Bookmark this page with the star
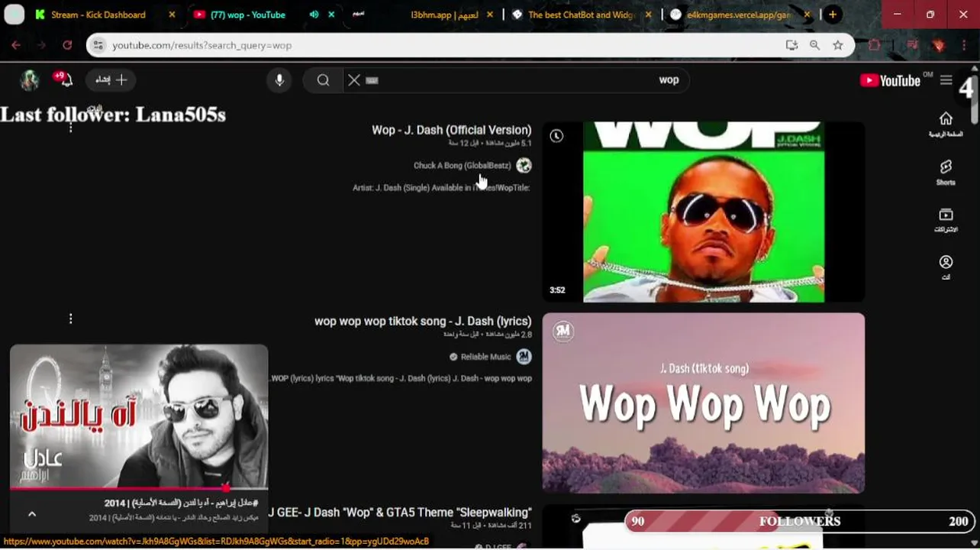The width and height of the screenshot is (980, 550). 838,45
